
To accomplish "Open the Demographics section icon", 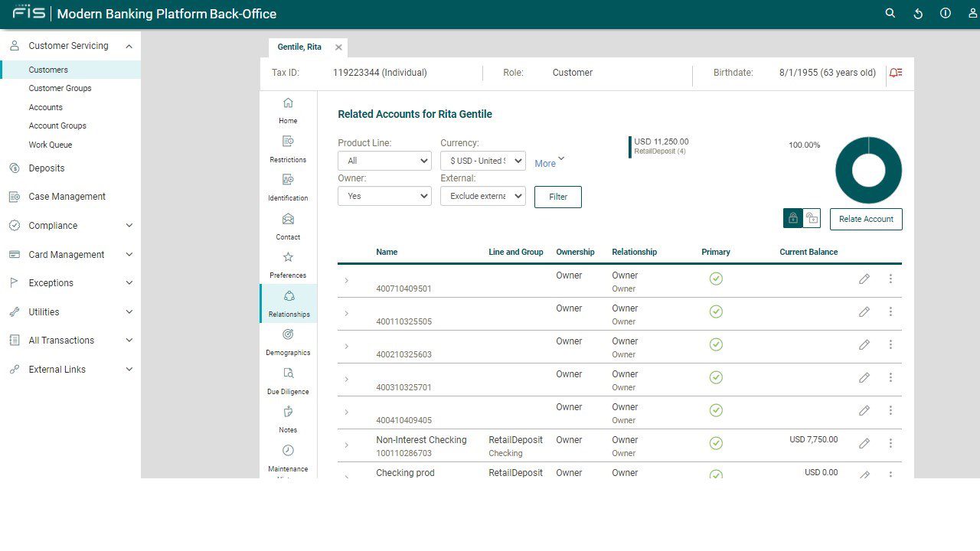I will (288, 334).
